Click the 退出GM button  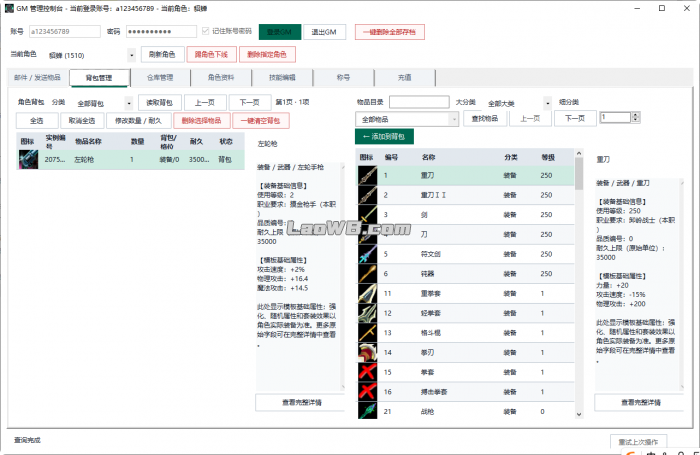(325, 32)
